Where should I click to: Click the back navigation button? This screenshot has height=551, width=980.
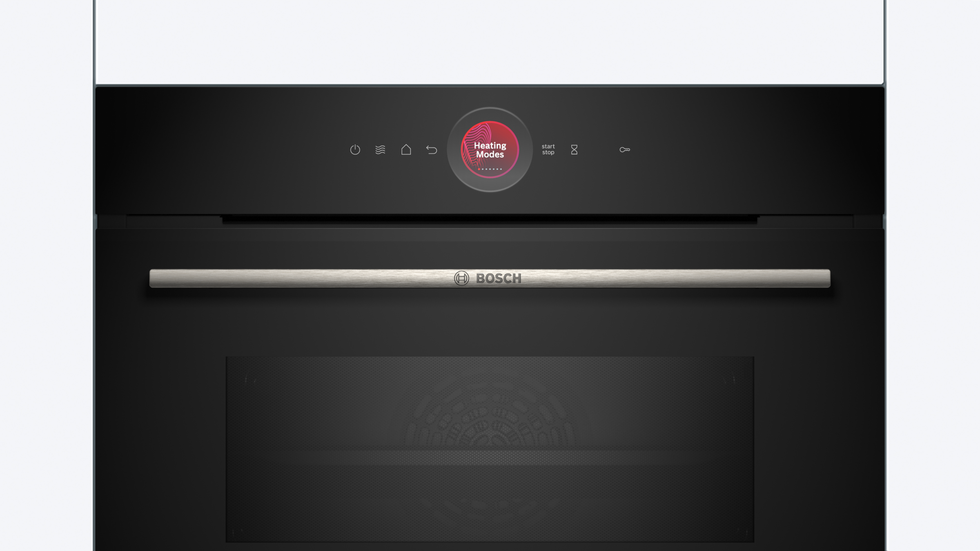tap(432, 149)
